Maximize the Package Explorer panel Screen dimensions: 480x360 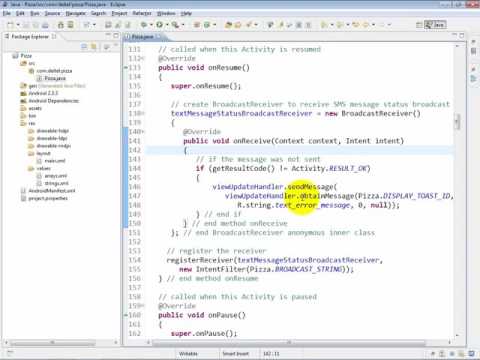(116, 35)
